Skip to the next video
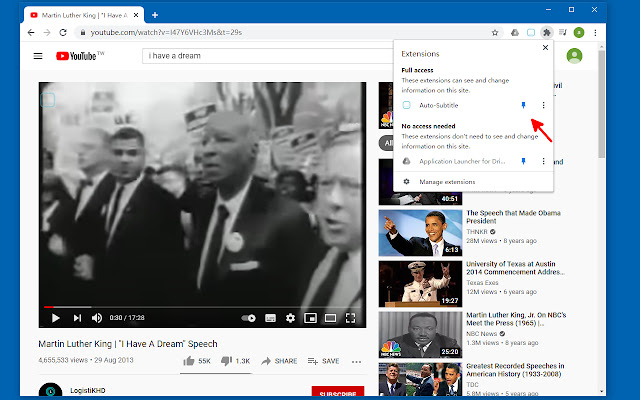This screenshot has width=640, height=400. pyautogui.click(x=77, y=318)
